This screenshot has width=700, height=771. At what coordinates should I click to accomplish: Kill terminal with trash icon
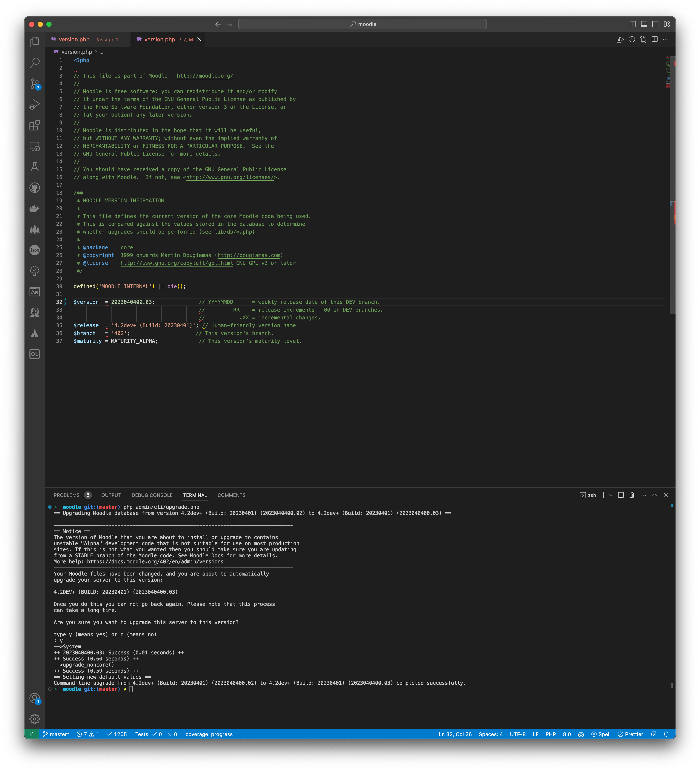click(x=632, y=495)
